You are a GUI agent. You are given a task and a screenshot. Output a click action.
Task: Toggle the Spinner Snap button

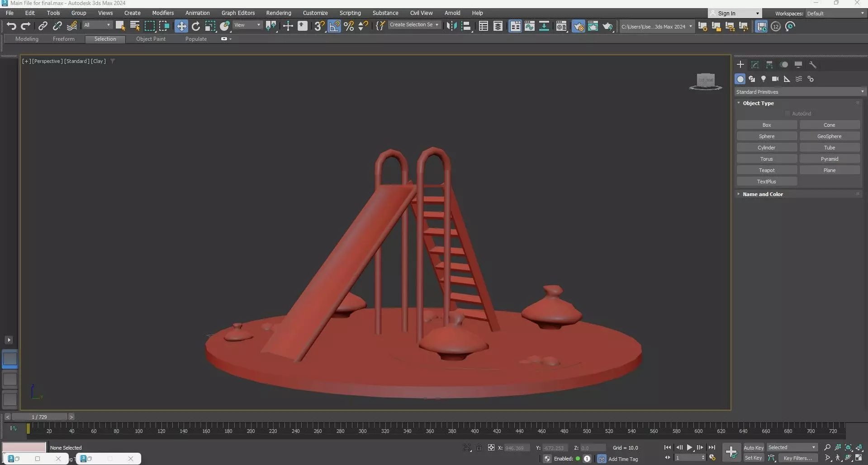point(363,26)
